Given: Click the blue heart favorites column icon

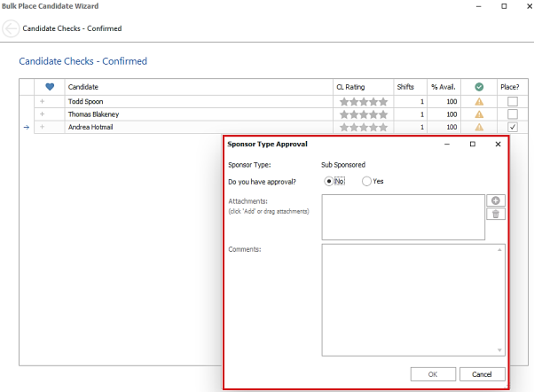Looking at the screenshot, I should coord(50,87).
